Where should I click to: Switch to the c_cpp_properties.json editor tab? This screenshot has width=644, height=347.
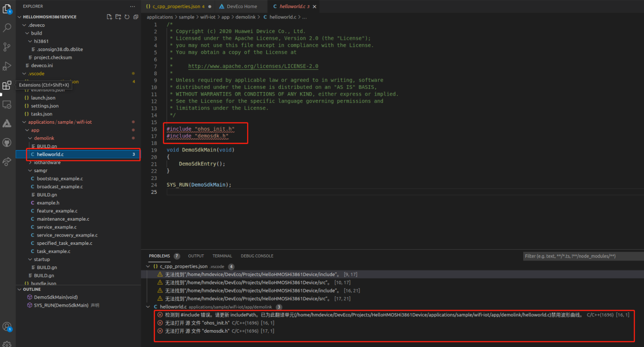point(178,6)
